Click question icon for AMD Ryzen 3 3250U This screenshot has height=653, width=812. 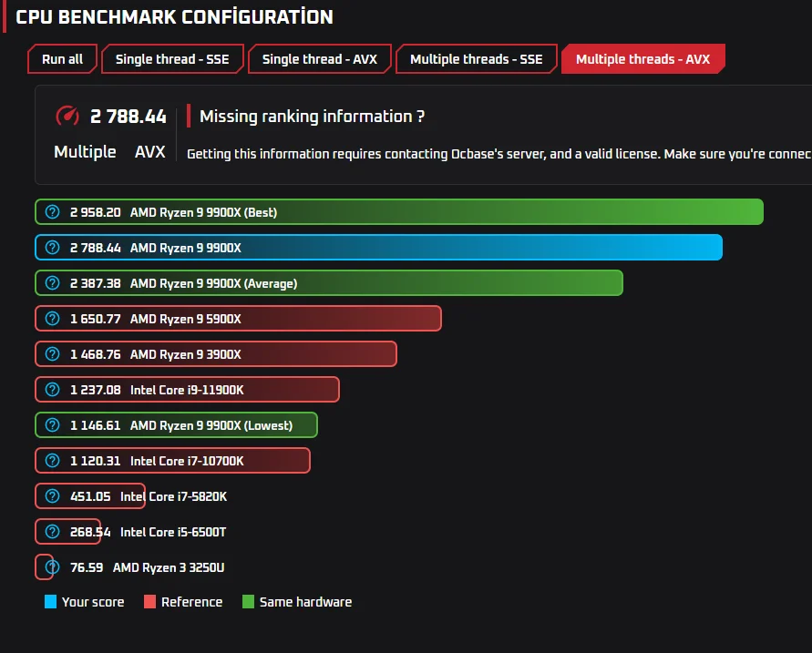(52, 567)
